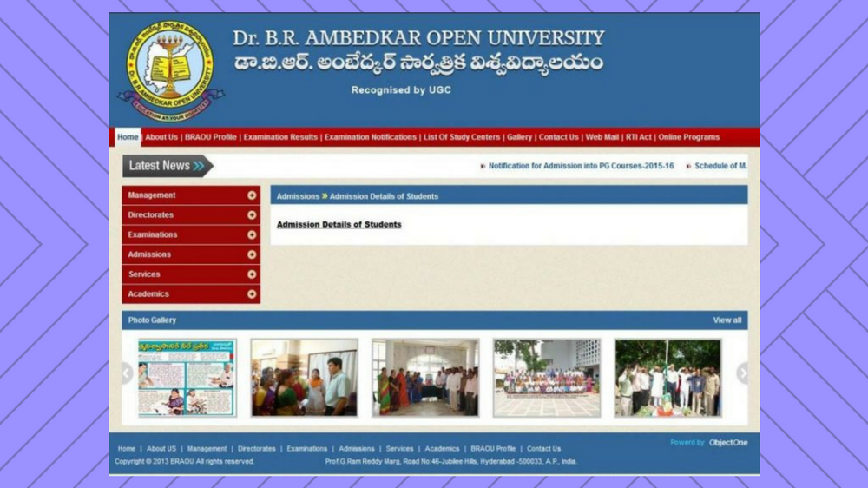Expand the Management plus icon

[x=252, y=195]
